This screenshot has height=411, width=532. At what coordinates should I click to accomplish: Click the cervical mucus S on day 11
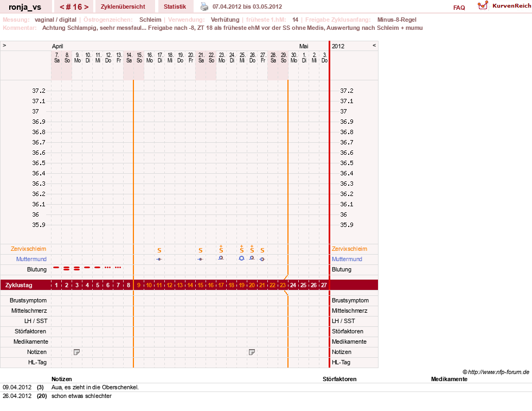tap(159, 250)
